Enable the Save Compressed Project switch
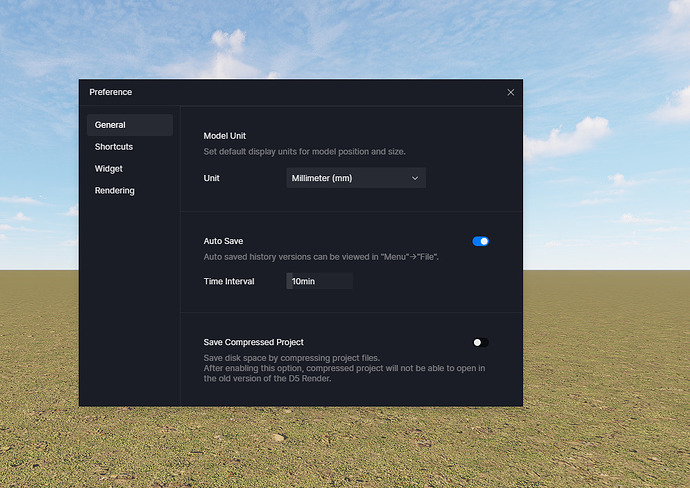The height and width of the screenshot is (488, 690). click(480, 342)
